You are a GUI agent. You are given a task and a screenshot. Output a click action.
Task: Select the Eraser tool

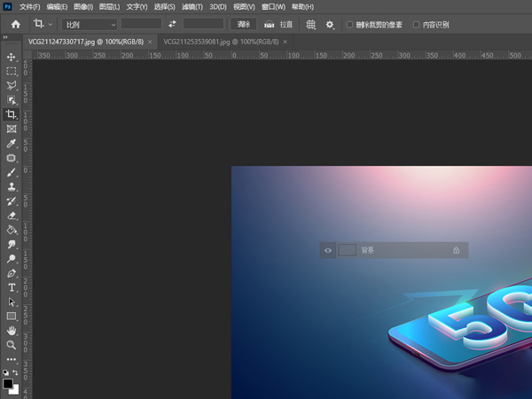click(12, 215)
